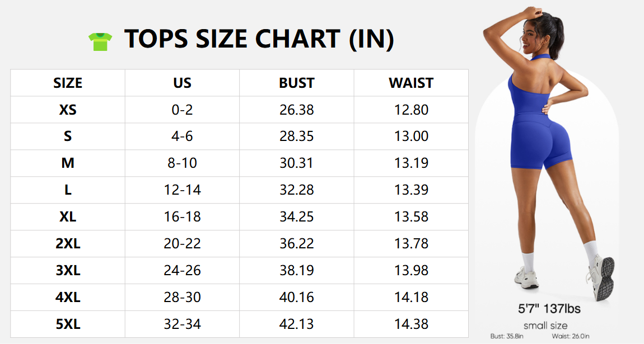Viewport: 644px width, 344px height.
Task: Click the "small size" label
Action: coord(545,326)
